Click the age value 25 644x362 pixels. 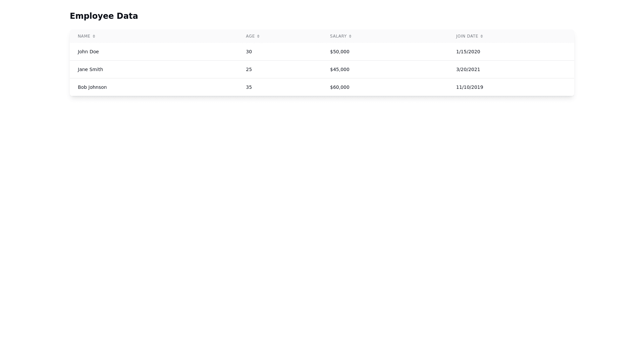pyautogui.click(x=249, y=69)
